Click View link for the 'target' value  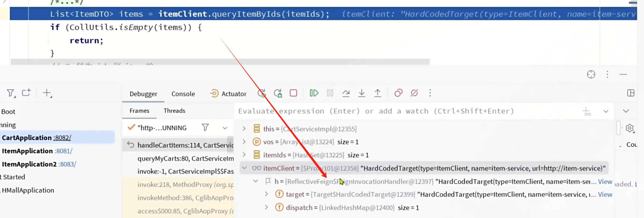coord(605,194)
